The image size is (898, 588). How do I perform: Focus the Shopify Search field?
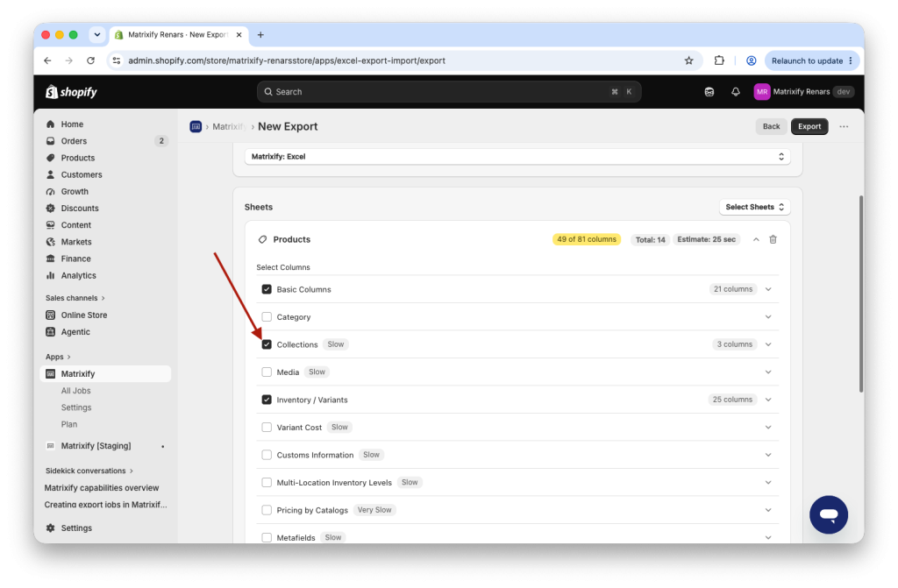pyautogui.click(x=449, y=92)
